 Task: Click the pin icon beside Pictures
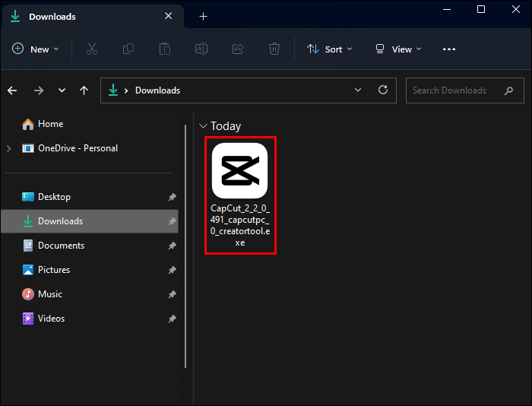tap(173, 270)
